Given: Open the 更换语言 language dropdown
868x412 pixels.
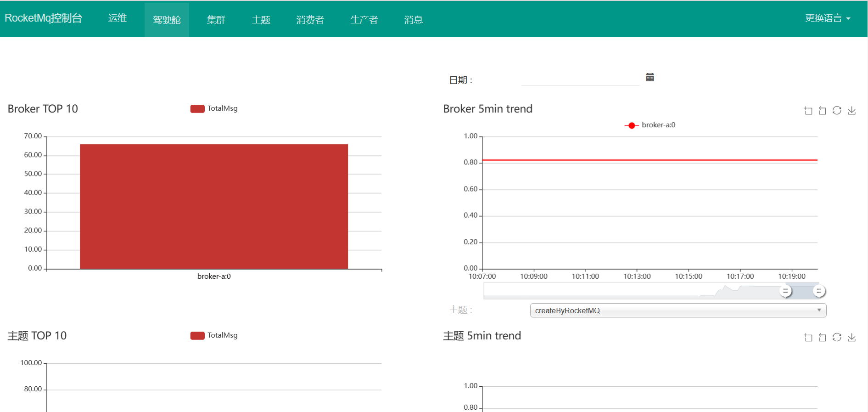Looking at the screenshot, I should 827,18.
